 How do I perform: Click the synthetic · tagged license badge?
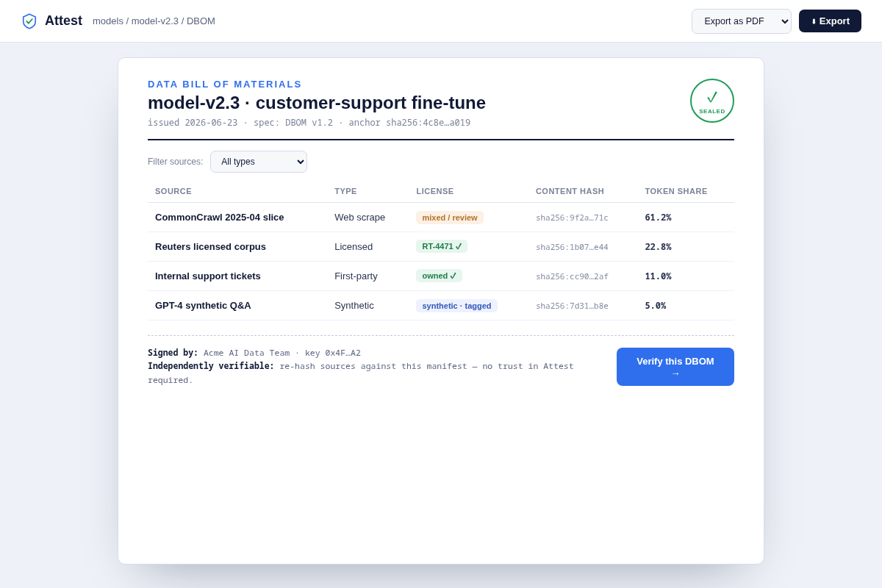pos(456,306)
